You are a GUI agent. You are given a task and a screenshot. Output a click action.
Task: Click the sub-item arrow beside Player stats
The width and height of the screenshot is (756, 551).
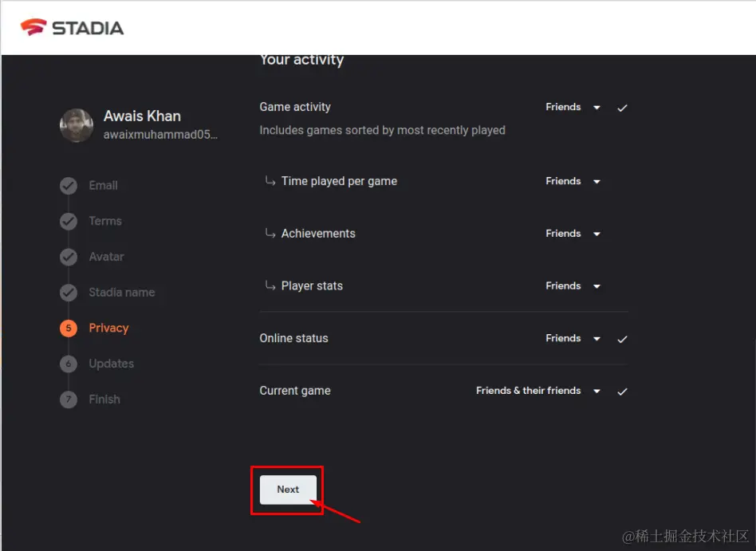click(270, 285)
